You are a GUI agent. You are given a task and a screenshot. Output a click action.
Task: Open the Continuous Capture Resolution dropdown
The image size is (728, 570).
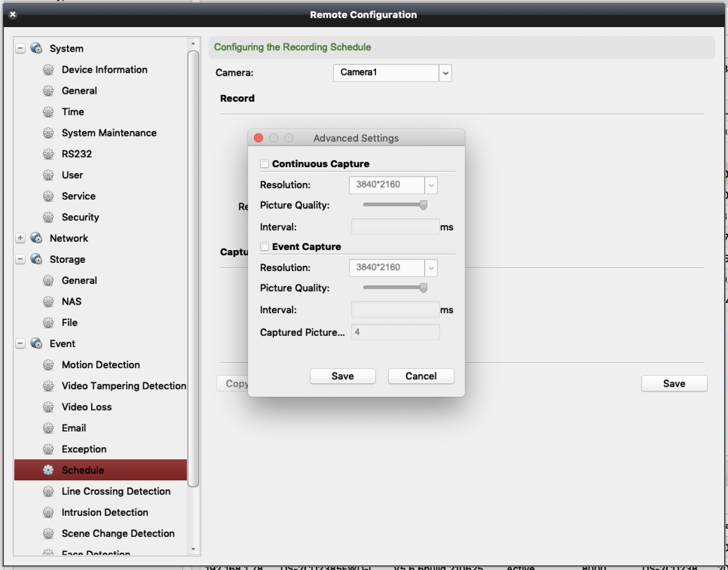click(x=431, y=185)
